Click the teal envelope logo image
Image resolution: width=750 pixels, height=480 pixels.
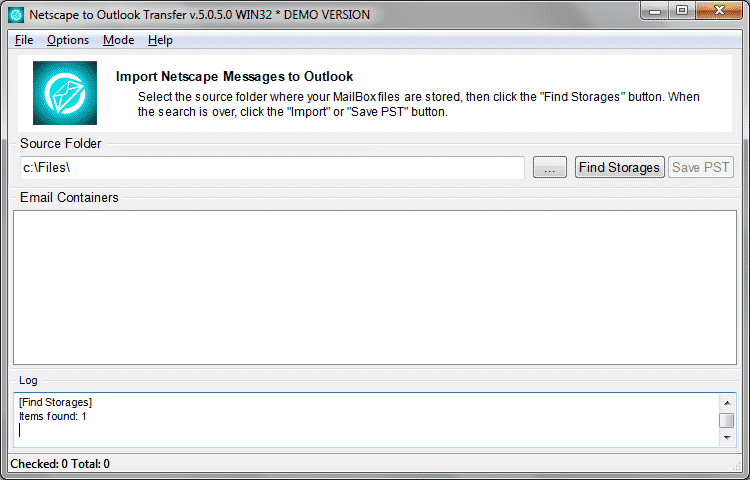pos(65,93)
